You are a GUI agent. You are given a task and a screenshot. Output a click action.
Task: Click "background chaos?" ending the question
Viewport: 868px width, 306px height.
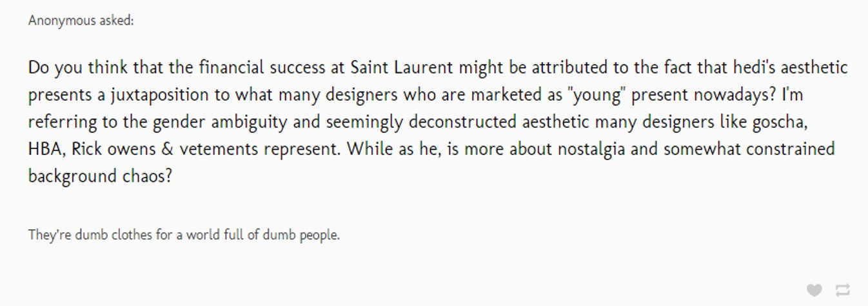(x=101, y=176)
